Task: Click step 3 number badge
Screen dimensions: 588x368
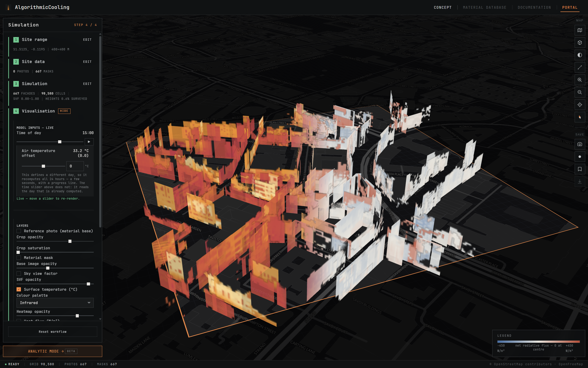Action: click(x=16, y=84)
